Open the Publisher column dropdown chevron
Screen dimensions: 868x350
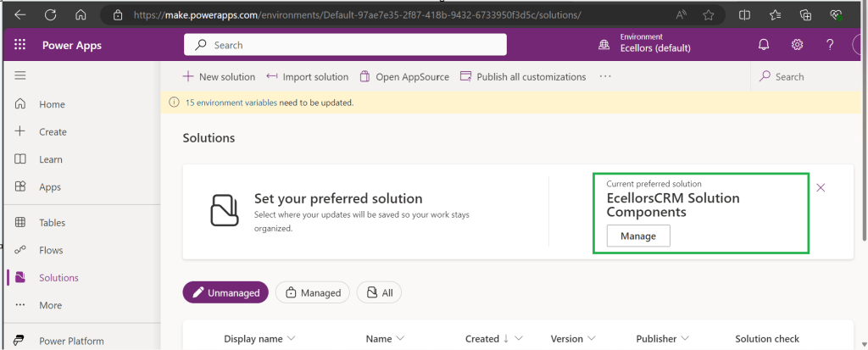click(x=684, y=339)
